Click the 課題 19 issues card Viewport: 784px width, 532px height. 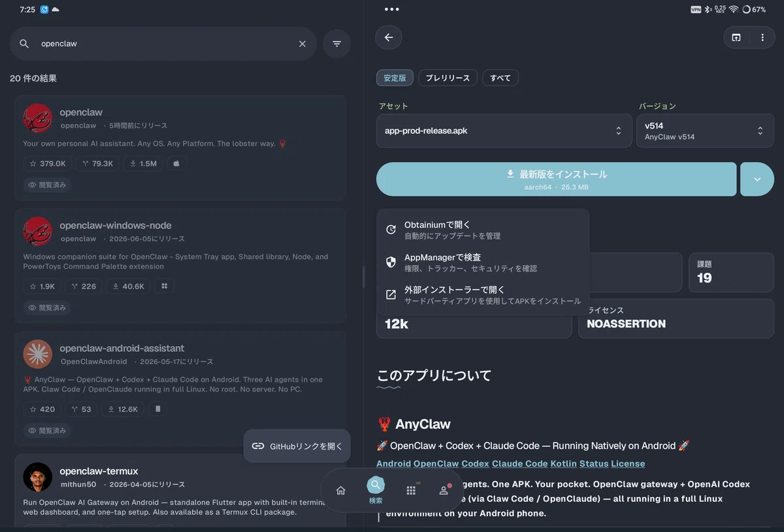(x=731, y=272)
